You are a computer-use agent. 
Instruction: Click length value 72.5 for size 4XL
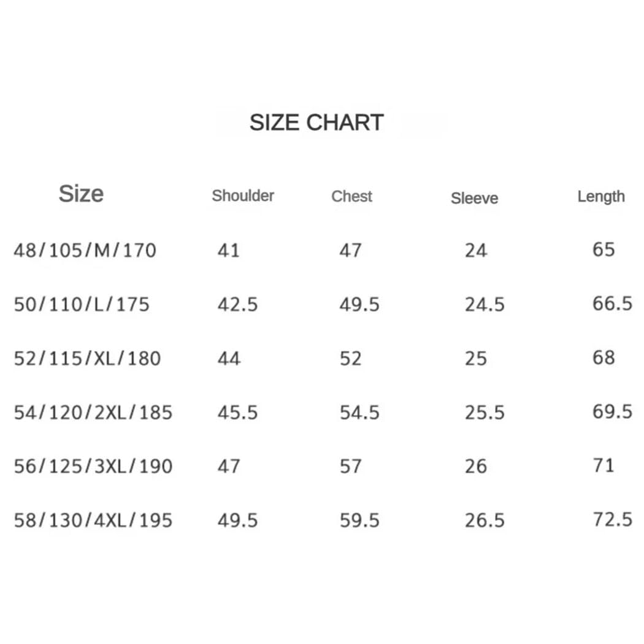click(x=612, y=519)
